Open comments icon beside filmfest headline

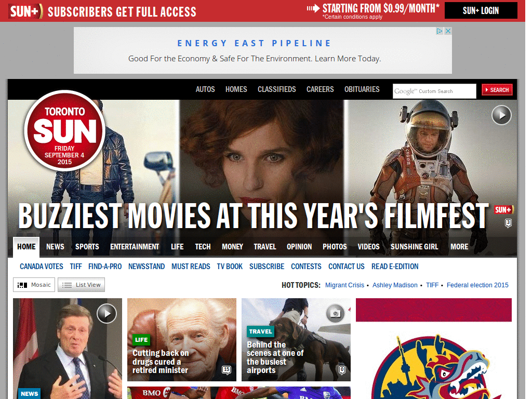pyautogui.click(x=508, y=223)
